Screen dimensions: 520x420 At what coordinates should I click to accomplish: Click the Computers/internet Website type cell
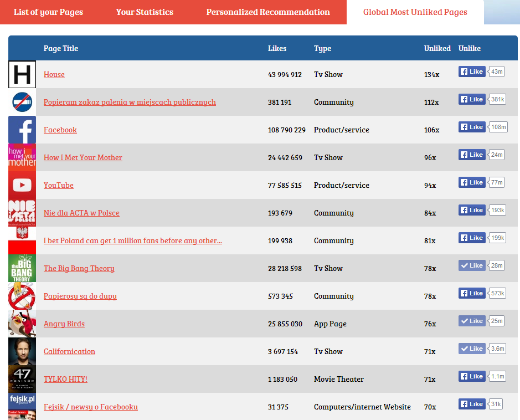pos(362,407)
